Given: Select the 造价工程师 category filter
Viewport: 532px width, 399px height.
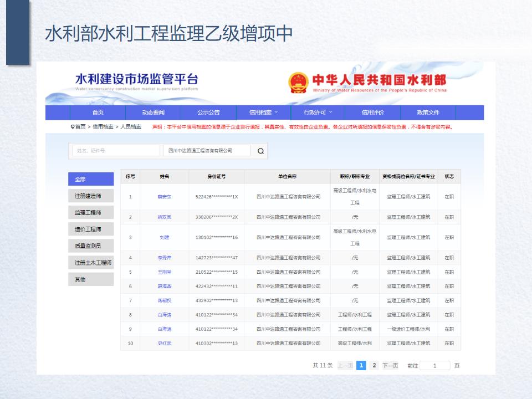Looking at the screenshot, I should tap(91, 229).
